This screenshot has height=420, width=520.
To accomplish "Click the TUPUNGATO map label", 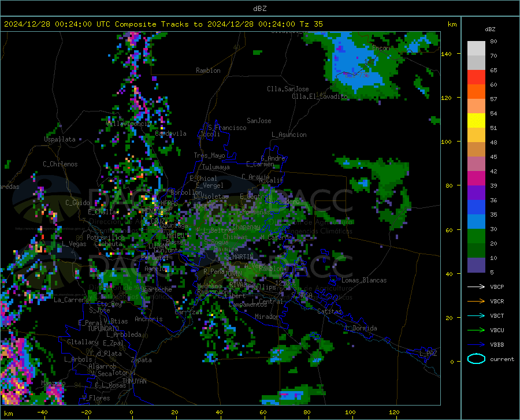I will click(103, 329).
